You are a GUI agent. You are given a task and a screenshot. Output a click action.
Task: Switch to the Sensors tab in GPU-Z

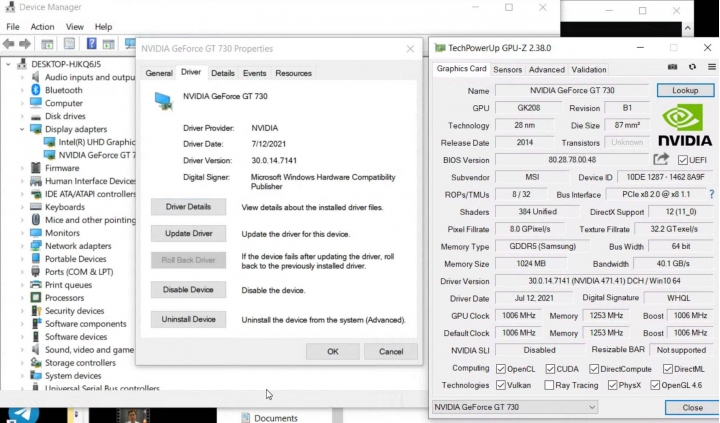[507, 69]
